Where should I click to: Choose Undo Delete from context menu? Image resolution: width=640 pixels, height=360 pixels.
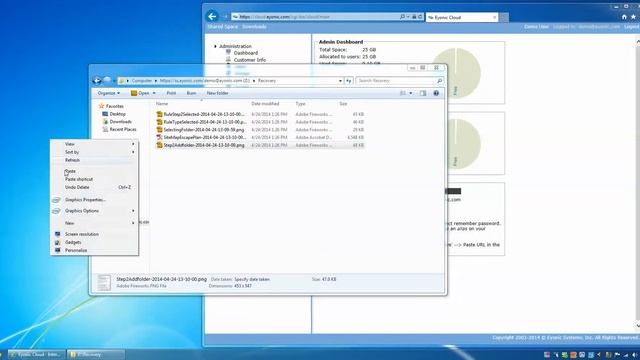pyautogui.click(x=94, y=187)
